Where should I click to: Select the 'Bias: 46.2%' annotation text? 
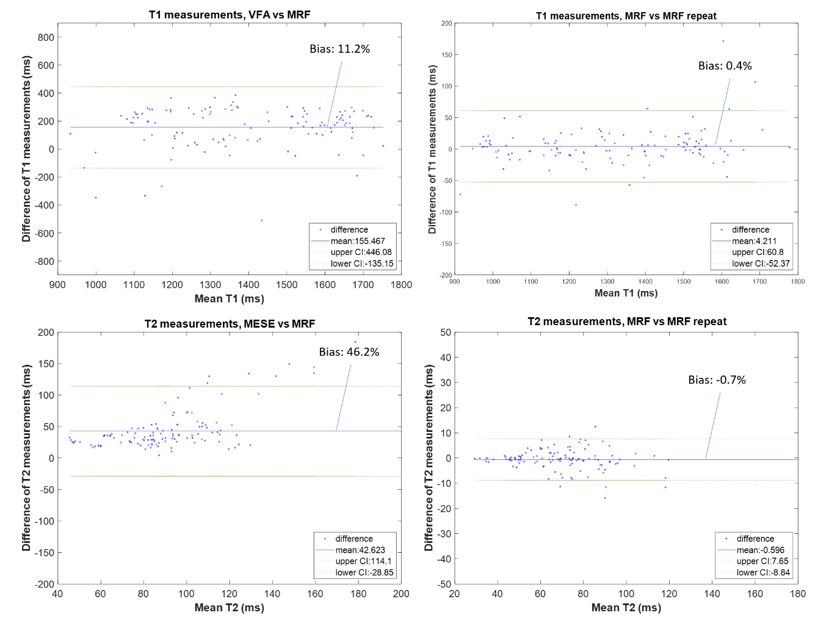pyautogui.click(x=349, y=352)
